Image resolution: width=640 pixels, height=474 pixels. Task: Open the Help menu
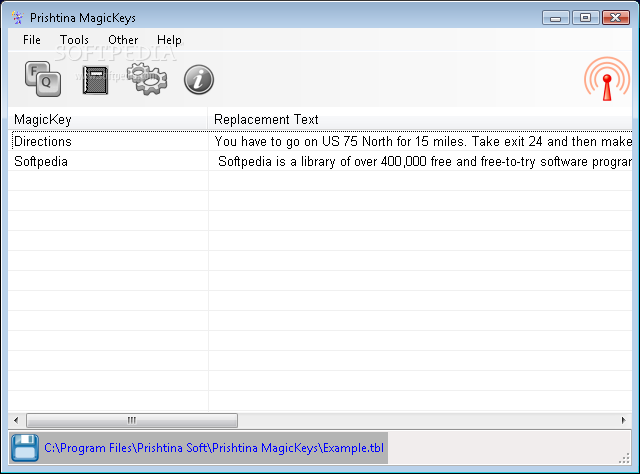click(169, 40)
